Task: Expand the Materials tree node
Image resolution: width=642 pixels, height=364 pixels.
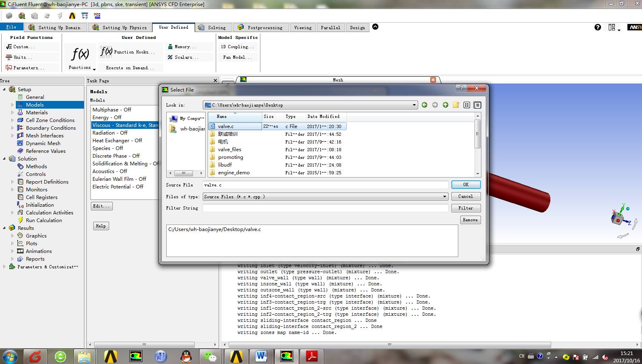Action: (x=13, y=113)
